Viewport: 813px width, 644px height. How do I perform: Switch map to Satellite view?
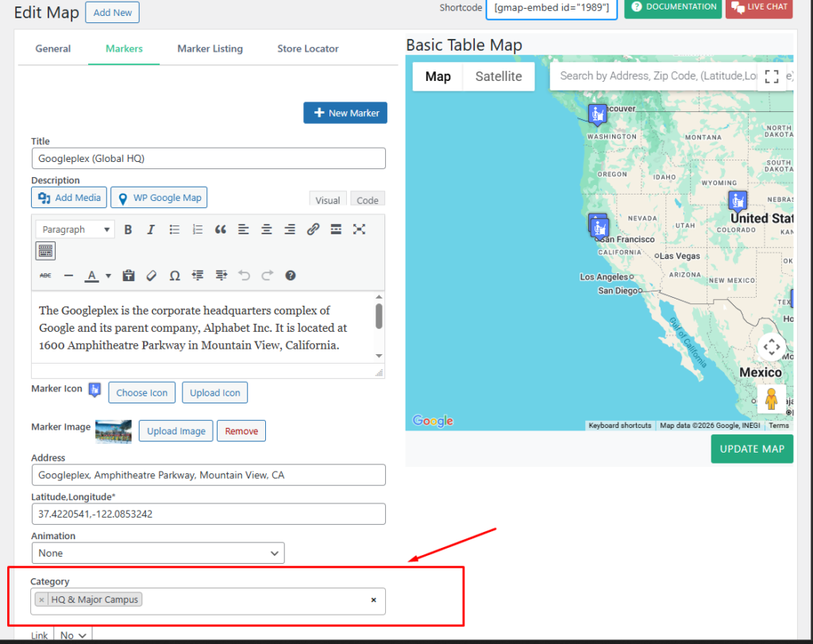click(499, 76)
